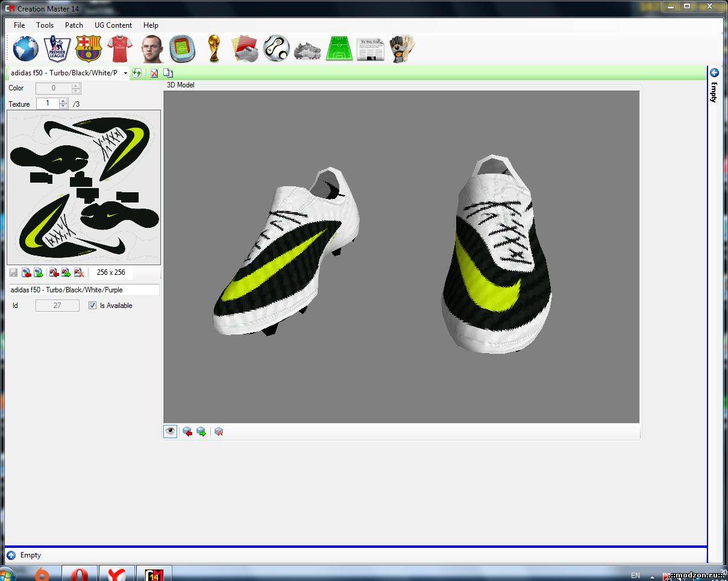The height and width of the screenshot is (581, 728).
Task: Click the 3D boot model viewport
Action: (401, 257)
